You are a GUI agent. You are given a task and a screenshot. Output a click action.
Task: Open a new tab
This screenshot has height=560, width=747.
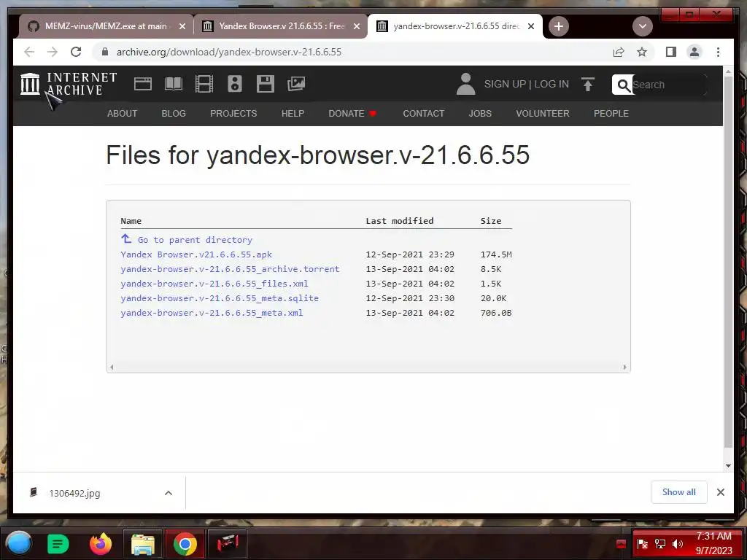point(559,26)
